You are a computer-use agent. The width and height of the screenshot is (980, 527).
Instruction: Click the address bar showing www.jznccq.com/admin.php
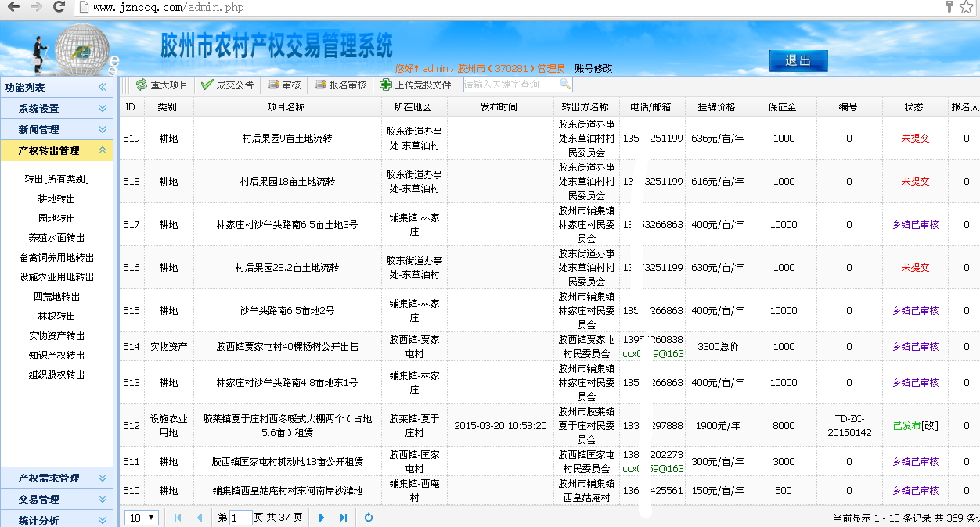[x=509, y=8]
